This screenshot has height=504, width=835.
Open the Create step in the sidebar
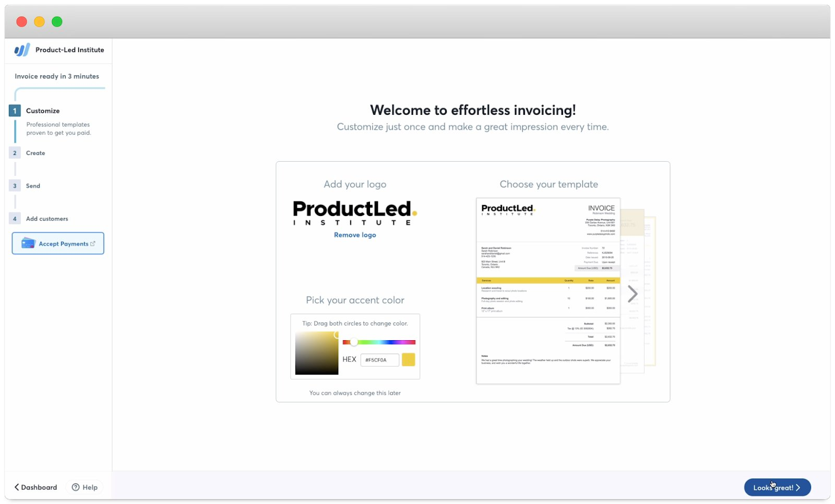35,153
